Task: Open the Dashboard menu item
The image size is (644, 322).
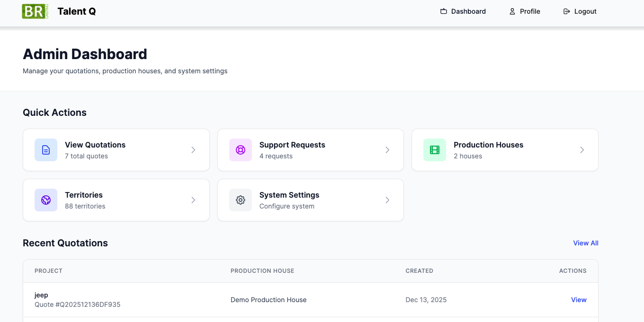Action: [x=463, y=11]
